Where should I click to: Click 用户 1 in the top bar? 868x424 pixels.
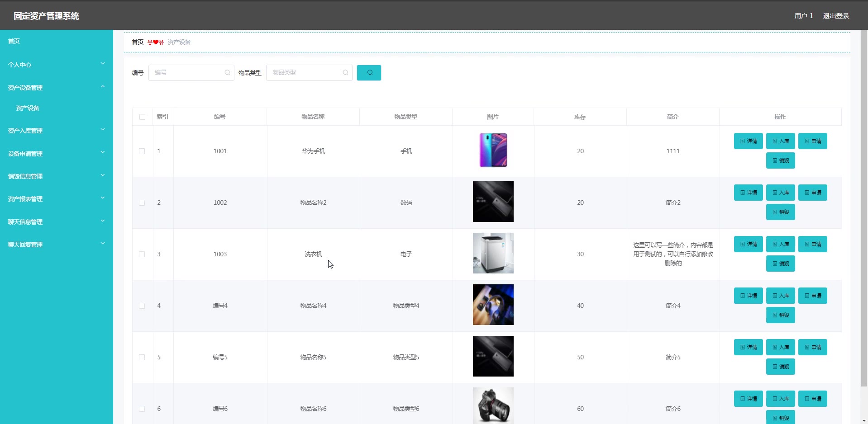(x=804, y=16)
